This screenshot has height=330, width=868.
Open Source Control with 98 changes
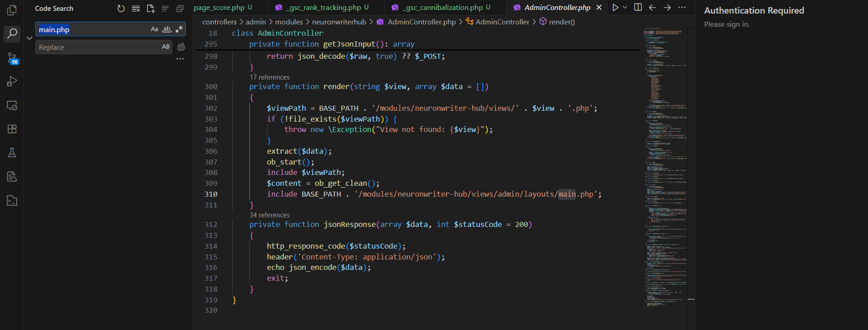coord(12,58)
